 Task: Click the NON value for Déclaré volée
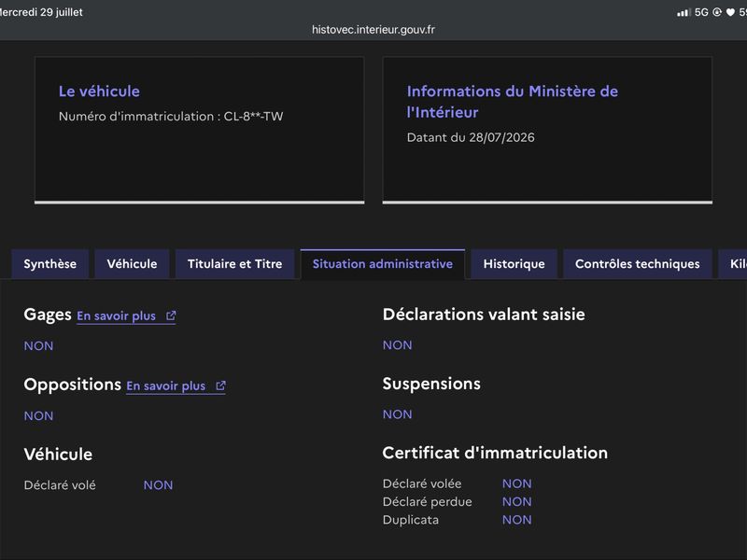[517, 483]
